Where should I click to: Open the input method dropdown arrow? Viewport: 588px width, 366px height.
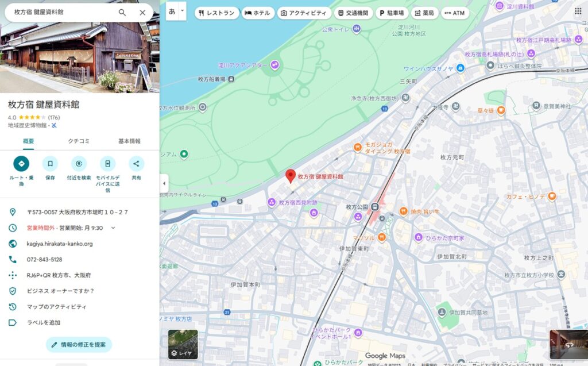point(183,11)
